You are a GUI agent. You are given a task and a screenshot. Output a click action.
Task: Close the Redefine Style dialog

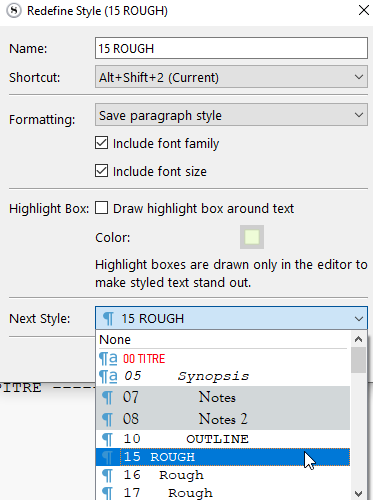tap(364, 10)
